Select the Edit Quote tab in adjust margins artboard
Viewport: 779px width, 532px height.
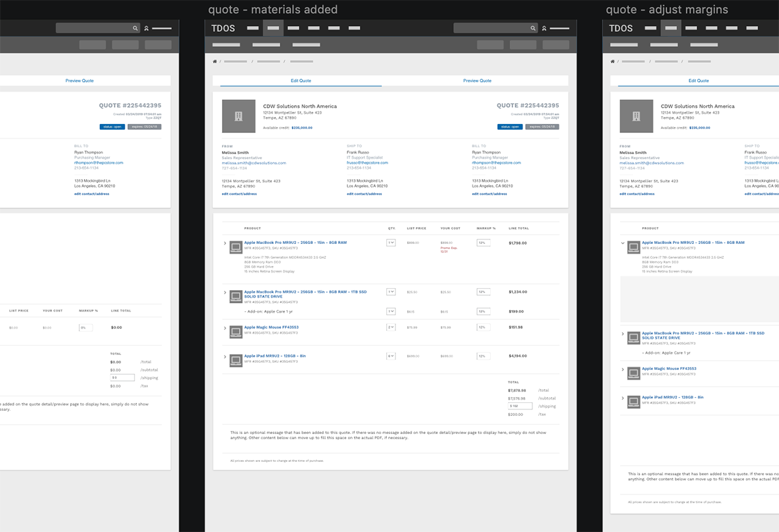pyautogui.click(x=699, y=80)
